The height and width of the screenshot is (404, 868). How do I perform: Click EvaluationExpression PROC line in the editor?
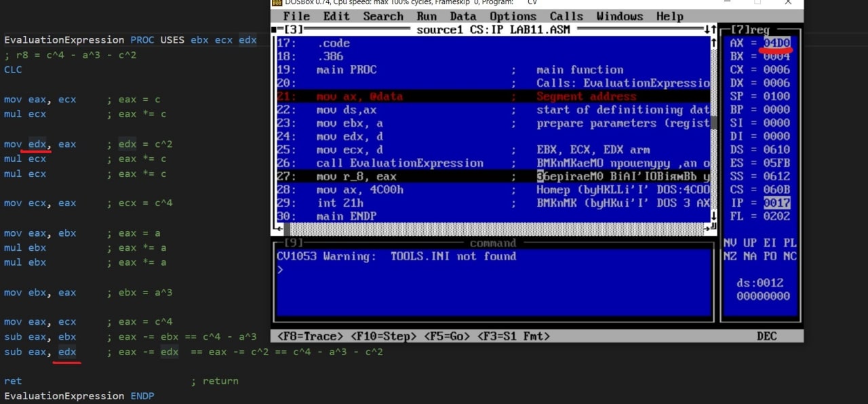[131, 40]
